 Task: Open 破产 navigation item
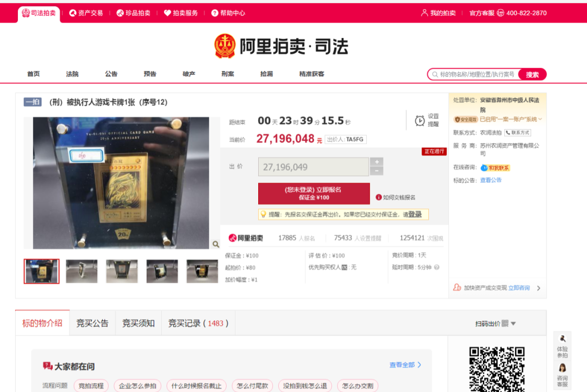coord(189,74)
